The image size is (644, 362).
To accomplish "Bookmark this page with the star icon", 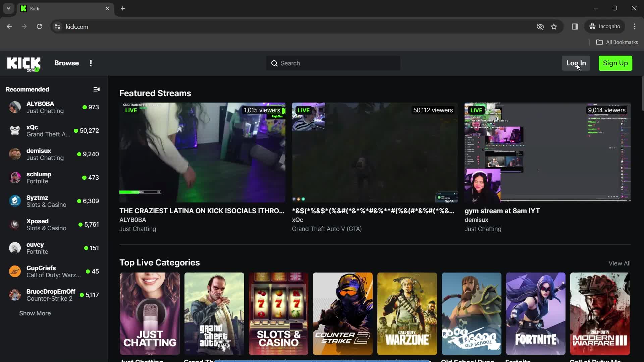I will (554, 26).
